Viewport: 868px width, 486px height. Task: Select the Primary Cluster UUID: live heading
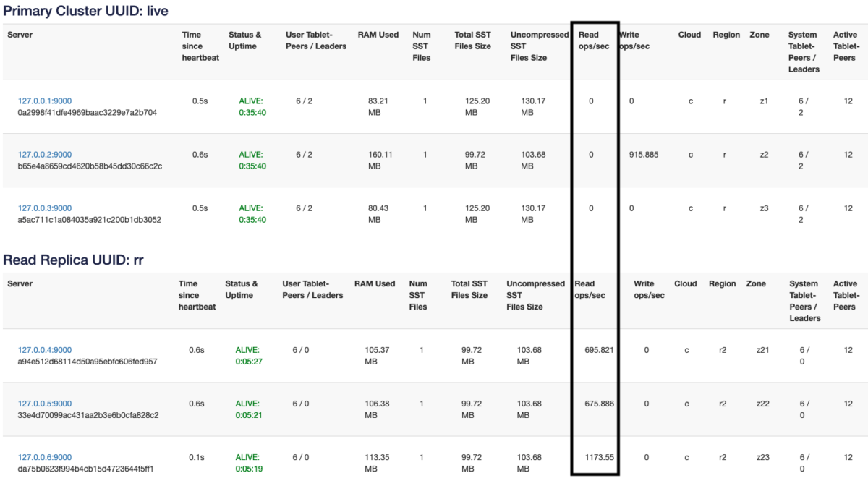coord(85,12)
